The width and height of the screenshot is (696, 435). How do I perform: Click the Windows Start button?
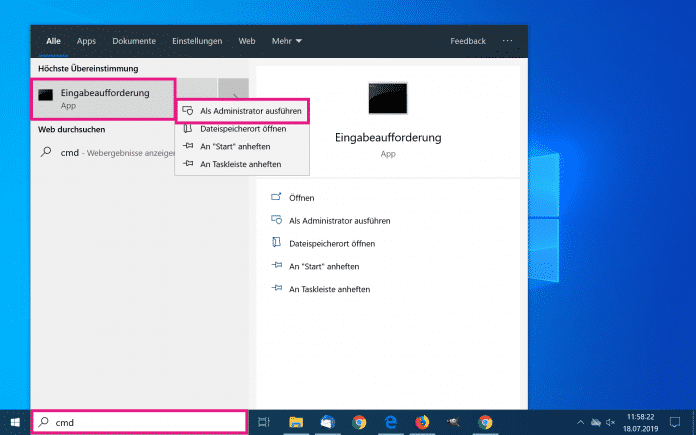tap(14, 422)
